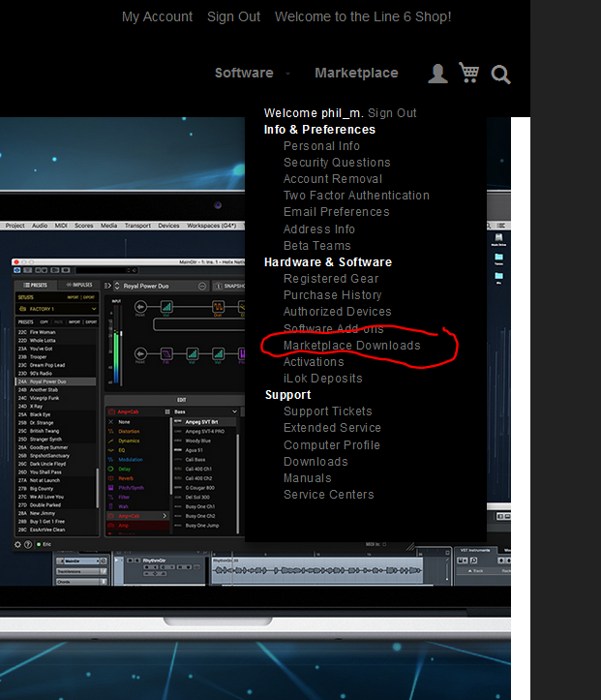Open the Marketplace navigation item
The height and width of the screenshot is (700, 601).
[356, 73]
